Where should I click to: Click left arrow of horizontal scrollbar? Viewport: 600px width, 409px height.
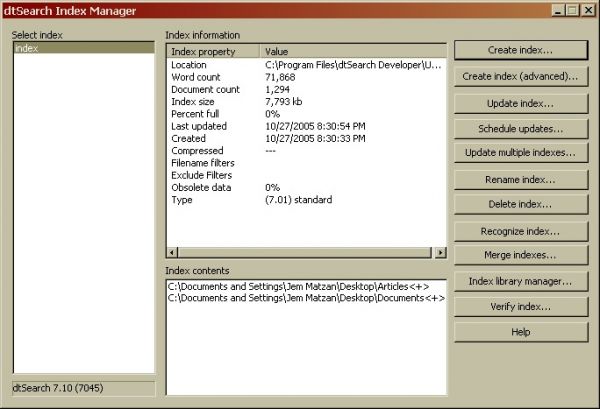(x=172, y=252)
